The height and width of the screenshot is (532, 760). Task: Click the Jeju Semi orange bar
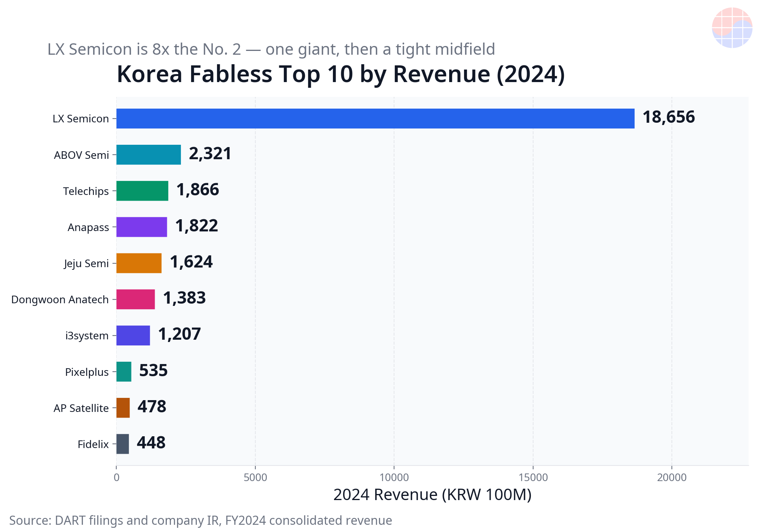(x=139, y=263)
